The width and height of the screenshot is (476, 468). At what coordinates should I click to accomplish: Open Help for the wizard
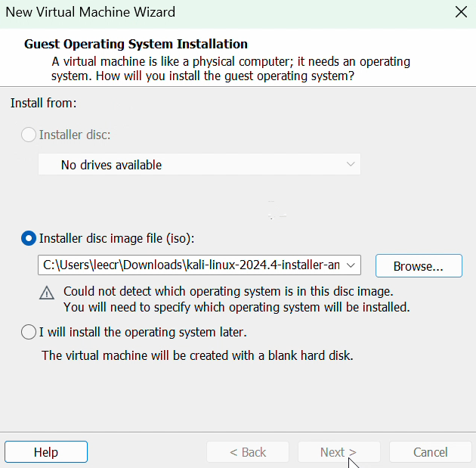[46, 452]
